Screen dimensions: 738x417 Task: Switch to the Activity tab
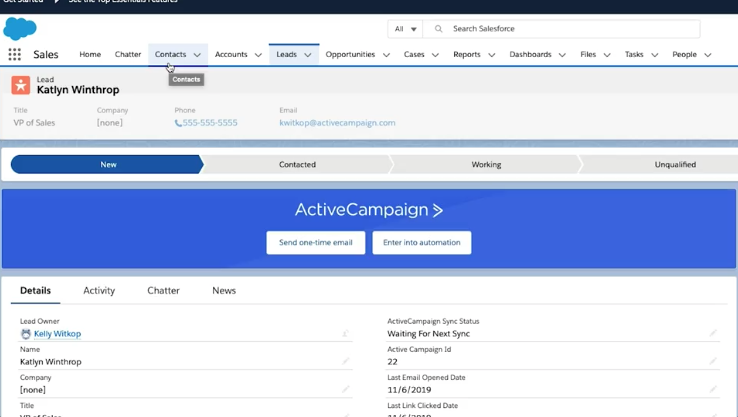click(99, 291)
